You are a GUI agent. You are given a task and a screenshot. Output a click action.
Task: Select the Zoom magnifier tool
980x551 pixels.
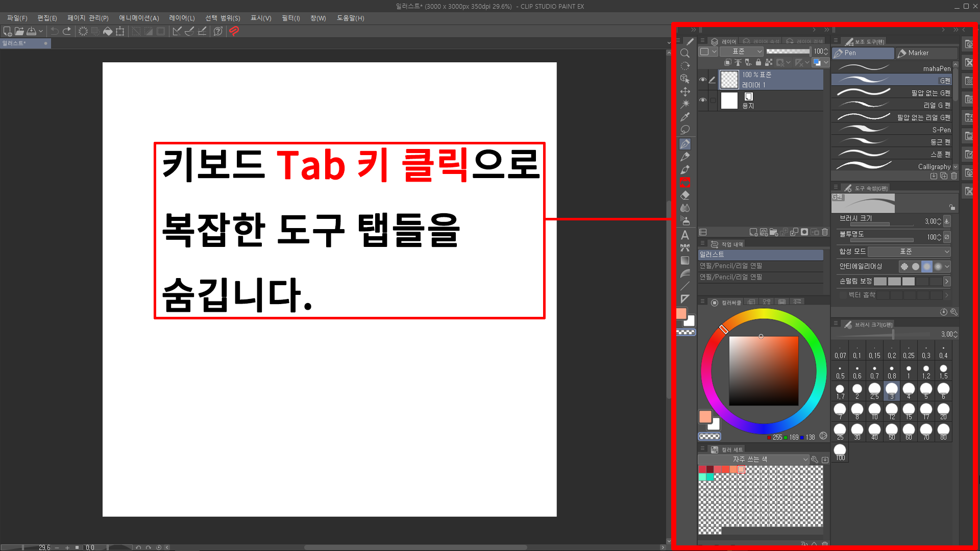pyautogui.click(x=685, y=53)
